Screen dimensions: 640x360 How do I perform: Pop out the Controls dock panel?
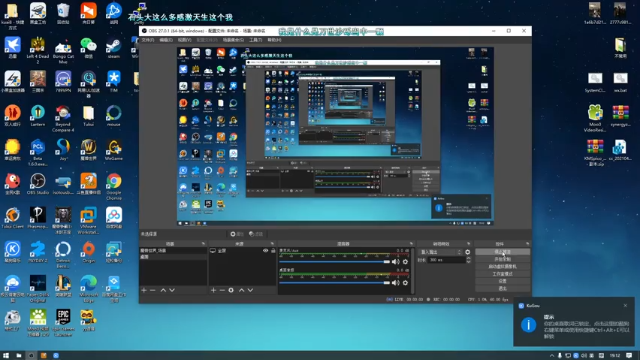click(527, 244)
